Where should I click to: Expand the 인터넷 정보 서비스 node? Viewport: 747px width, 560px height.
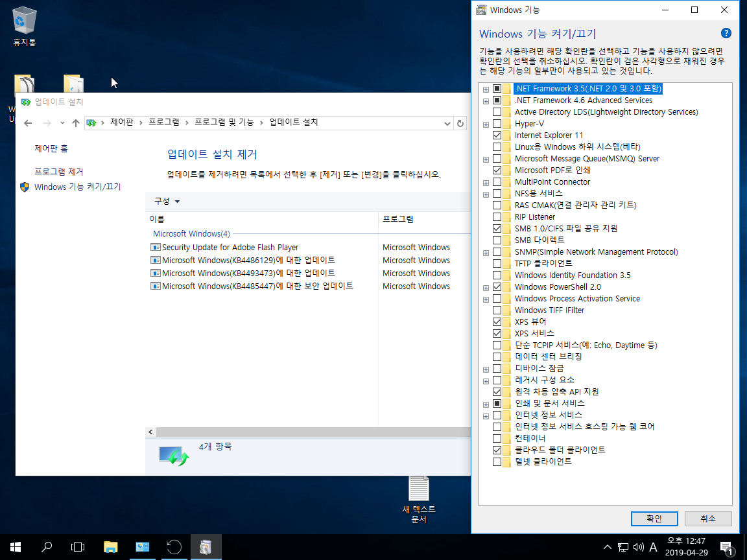pos(486,416)
